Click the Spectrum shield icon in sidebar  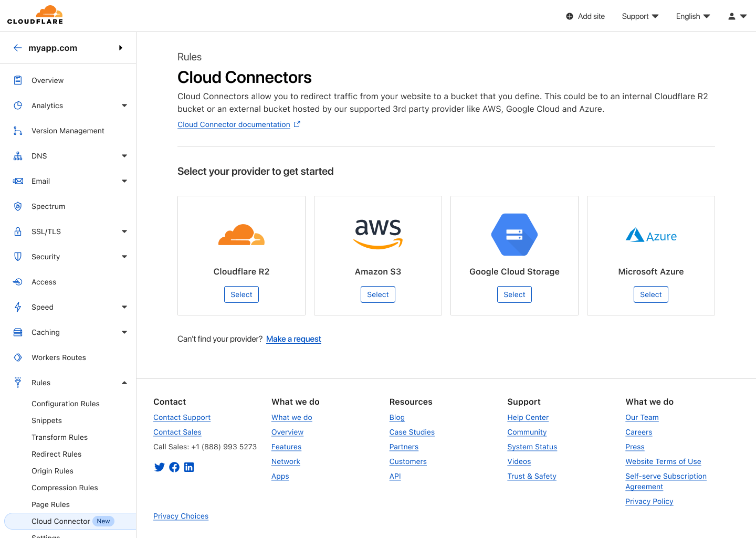[18, 206]
